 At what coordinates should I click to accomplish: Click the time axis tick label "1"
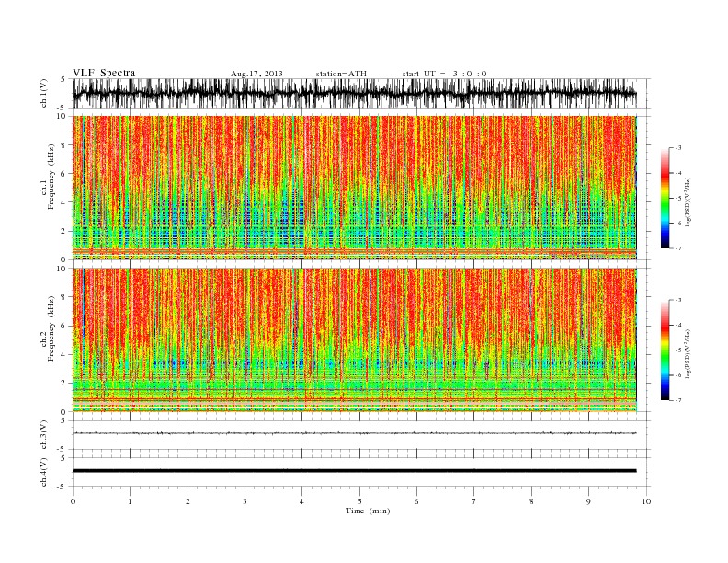point(130,501)
